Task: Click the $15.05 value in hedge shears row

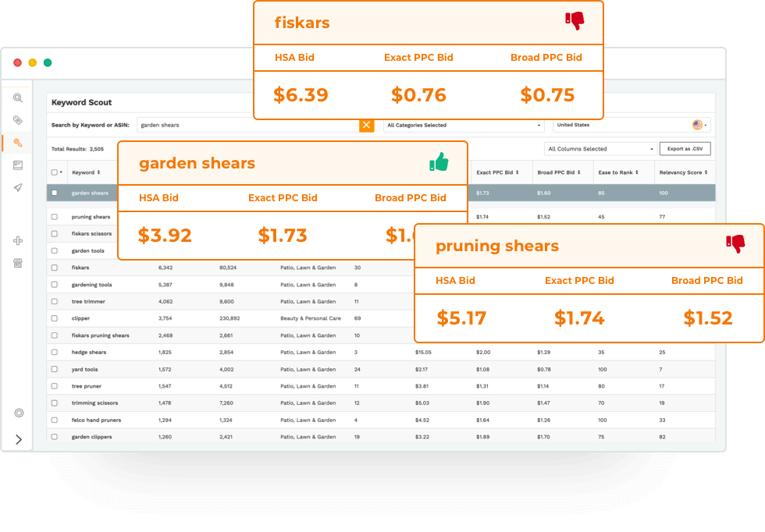Action: (423, 352)
